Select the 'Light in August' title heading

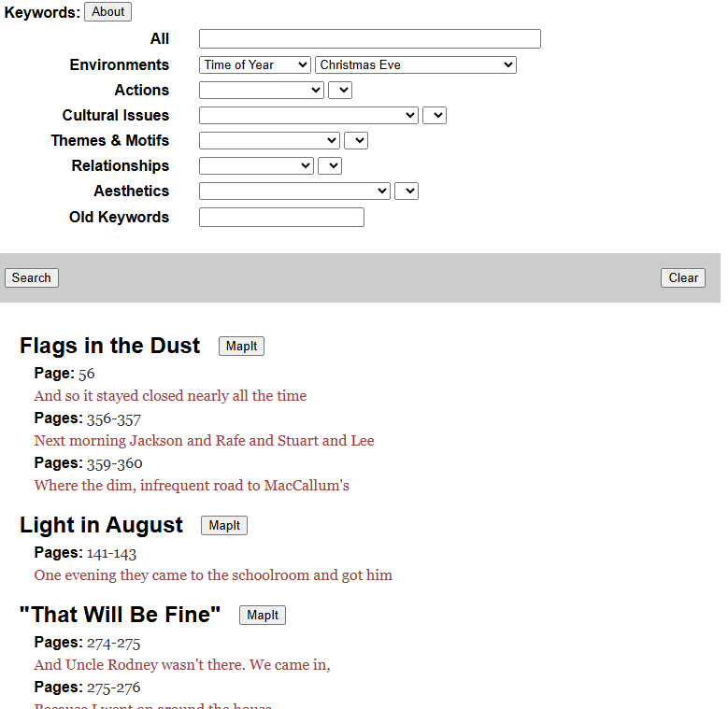[x=101, y=525]
